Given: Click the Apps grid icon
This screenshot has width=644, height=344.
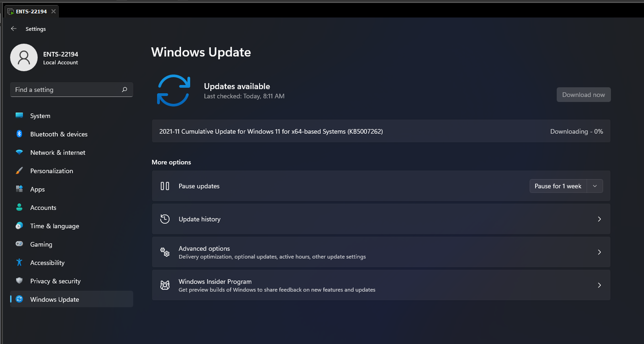Looking at the screenshot, I should coord(19,189).
